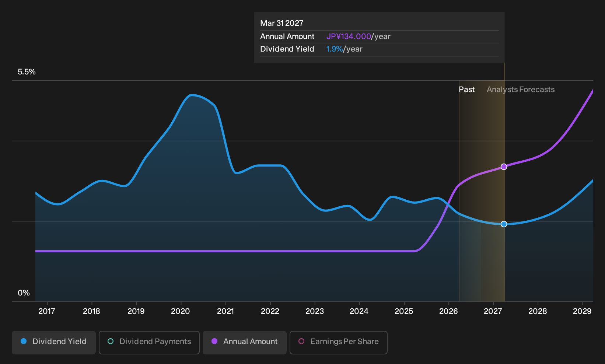Click the Analysts Forecasts label
Image resolution: width=605 pixels, height=364 pixels.
(521, 90)
